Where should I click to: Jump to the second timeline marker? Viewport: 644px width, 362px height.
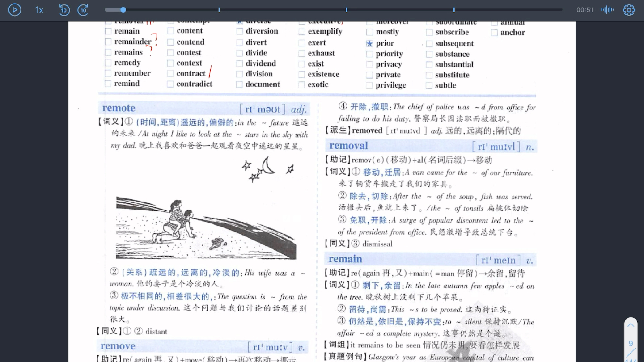point(346,10)
